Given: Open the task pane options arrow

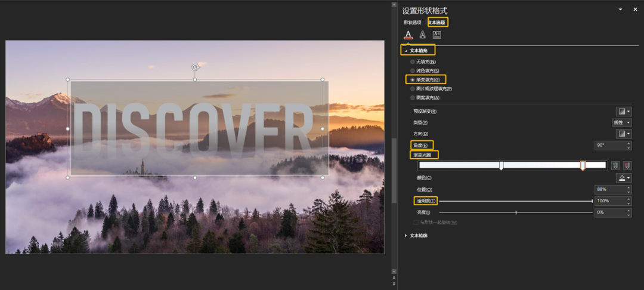Looking at the screenshot, I should click(x=620, y=10).
